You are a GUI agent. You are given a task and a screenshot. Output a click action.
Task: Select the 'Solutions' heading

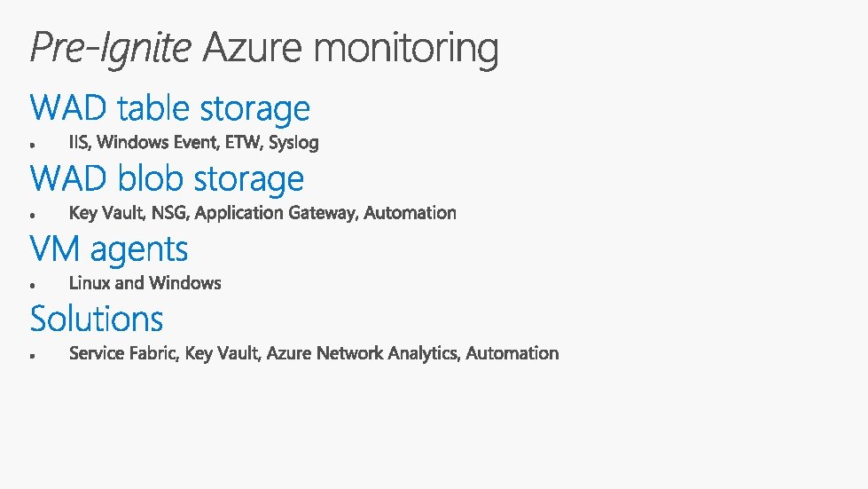pos(97,319)
